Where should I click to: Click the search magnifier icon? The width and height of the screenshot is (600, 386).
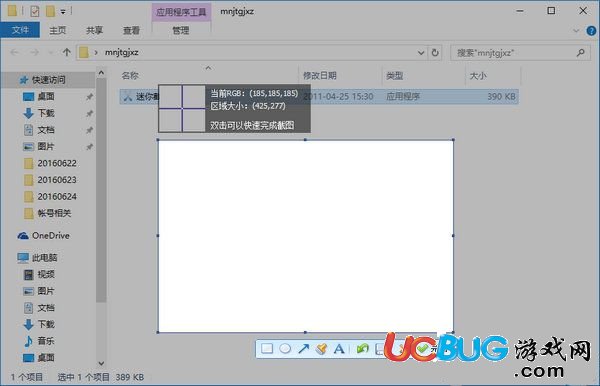580,52
